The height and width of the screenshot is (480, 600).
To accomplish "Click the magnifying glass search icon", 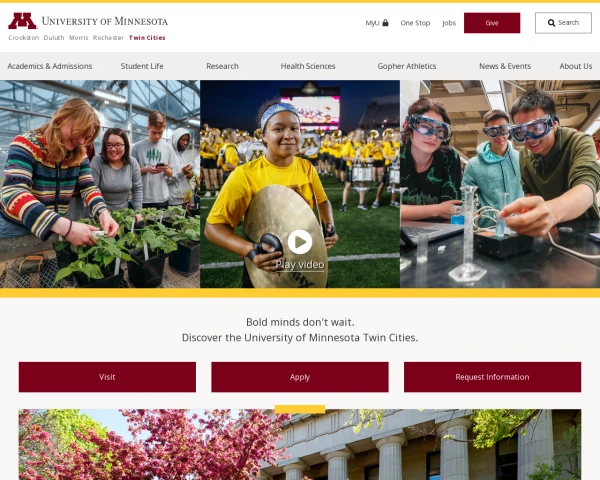I will 551,23.
